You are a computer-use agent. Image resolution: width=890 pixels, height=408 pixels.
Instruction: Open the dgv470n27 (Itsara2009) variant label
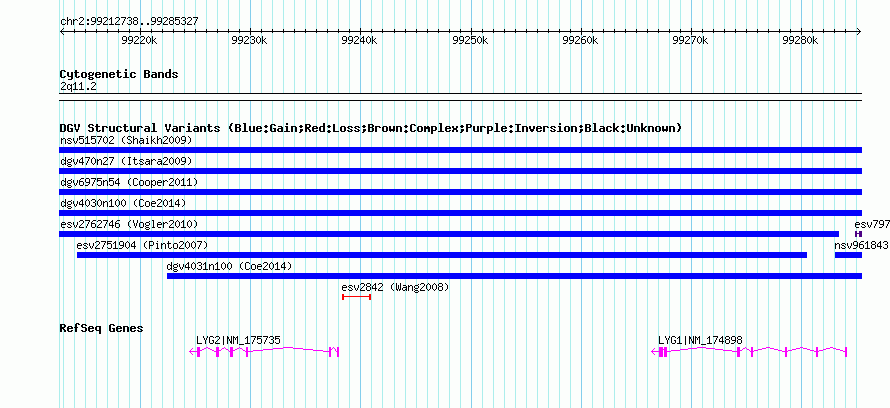pyautogui.click(x=127, y=161)
